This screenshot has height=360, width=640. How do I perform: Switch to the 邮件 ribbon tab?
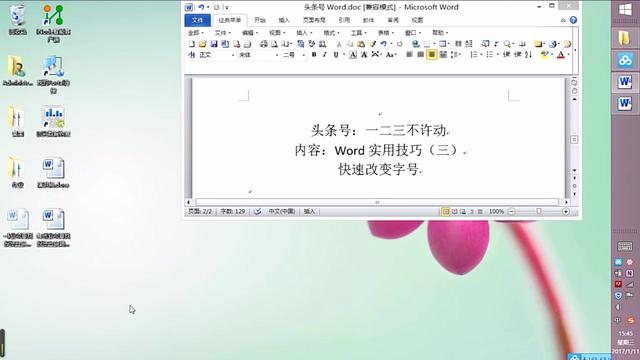pyautogui.click(x=368, y=20)
